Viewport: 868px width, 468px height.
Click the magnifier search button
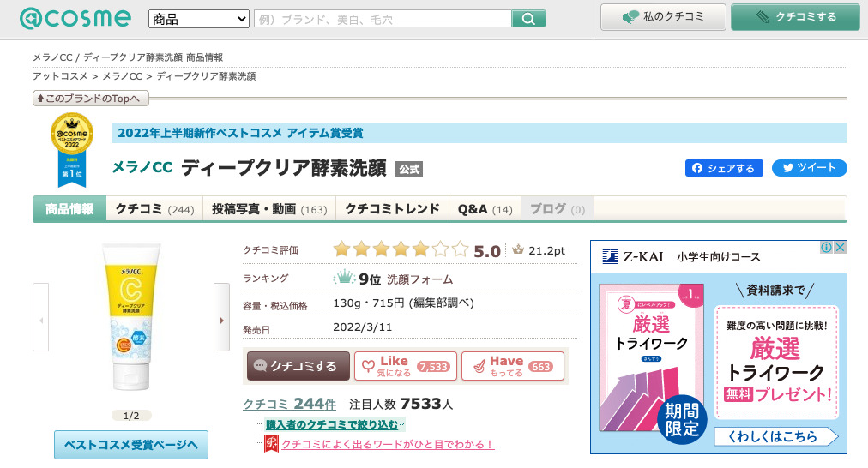click(x=528, y=19)
